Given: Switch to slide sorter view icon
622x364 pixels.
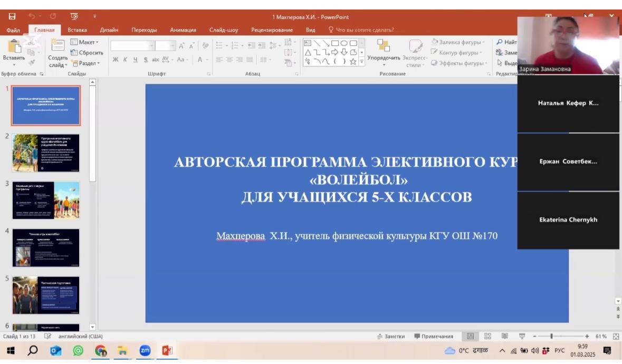Looking at the screenshot, I should point(487,337).
